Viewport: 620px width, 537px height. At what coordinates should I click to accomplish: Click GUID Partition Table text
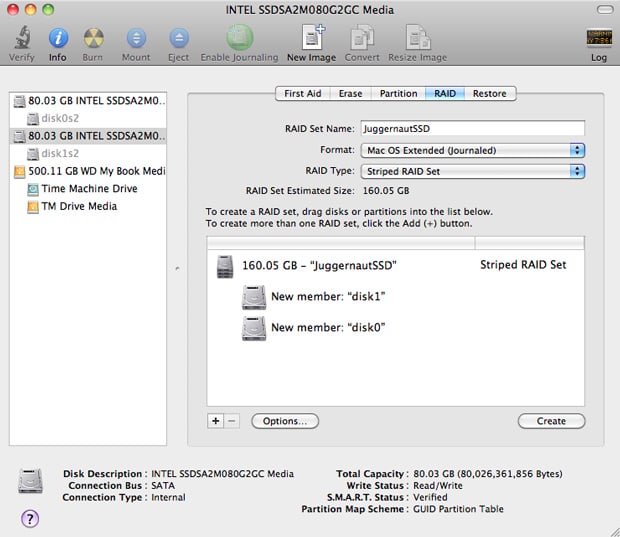(458, 509)
